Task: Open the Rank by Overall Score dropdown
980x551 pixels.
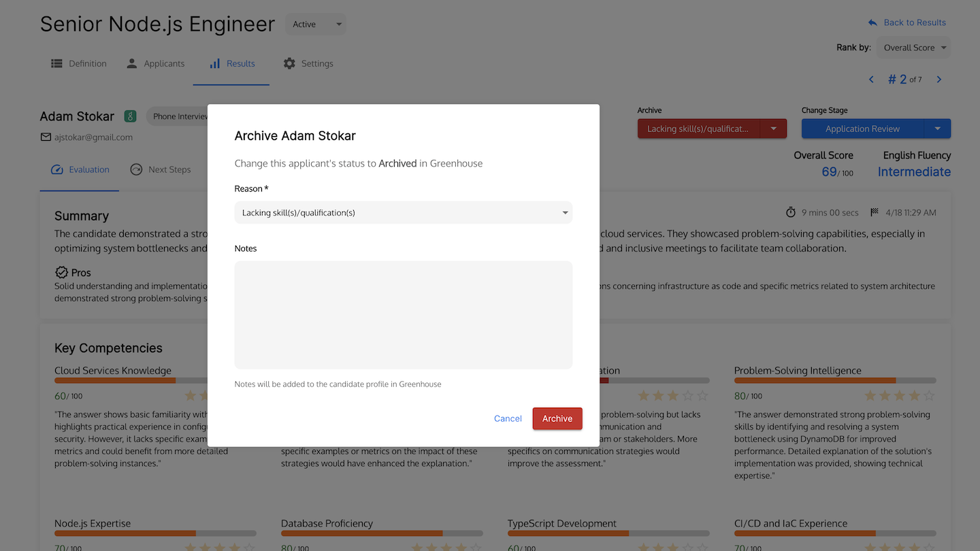Action: (x=915, y=48)
